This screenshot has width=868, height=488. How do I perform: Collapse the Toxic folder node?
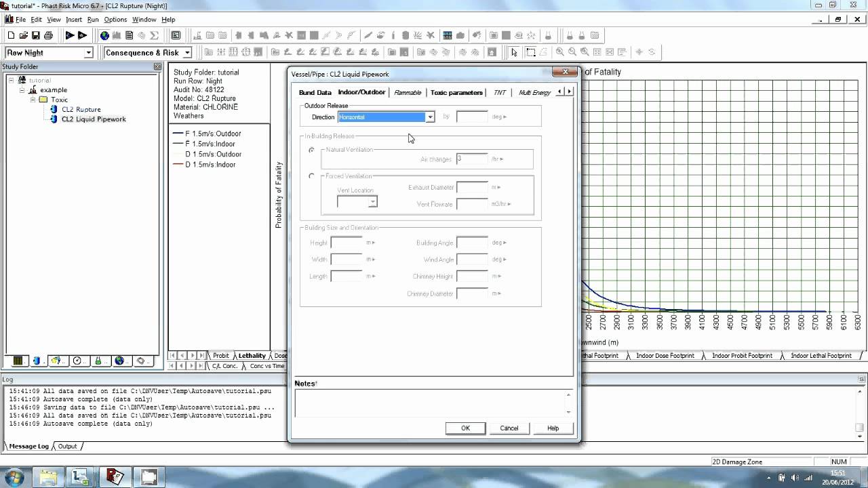click(x=32, y=100)
